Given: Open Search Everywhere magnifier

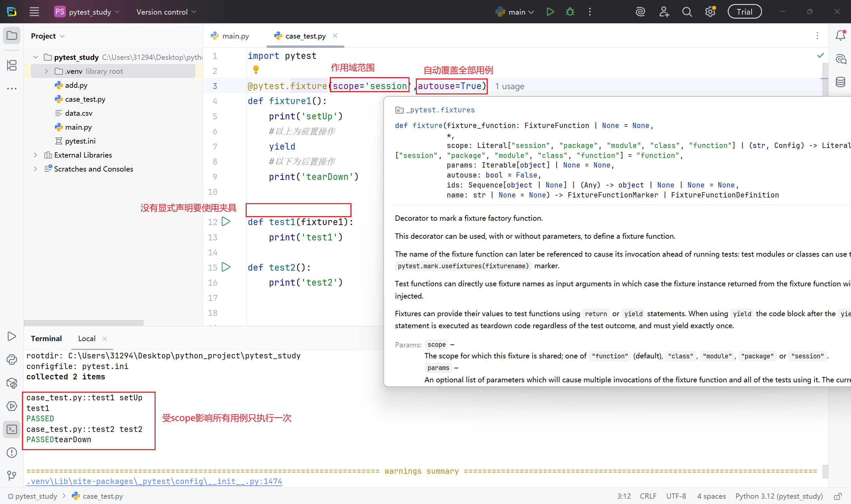Looking at the screenshot, I should click(687, 12).
